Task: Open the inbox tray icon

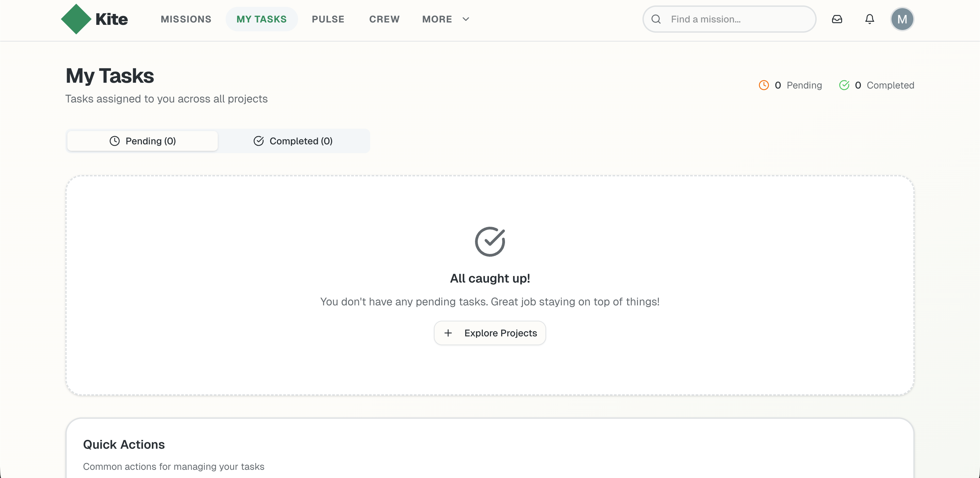Action: tap(837, 19)
